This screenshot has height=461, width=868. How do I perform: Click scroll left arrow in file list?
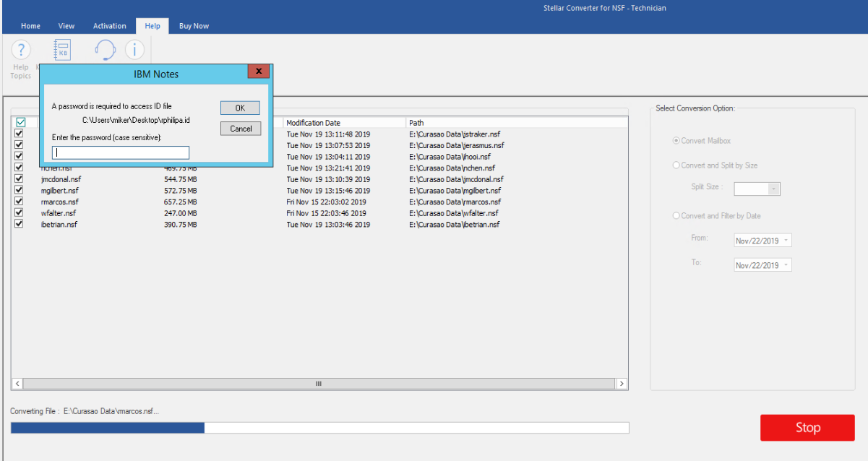tap(17, 384)
